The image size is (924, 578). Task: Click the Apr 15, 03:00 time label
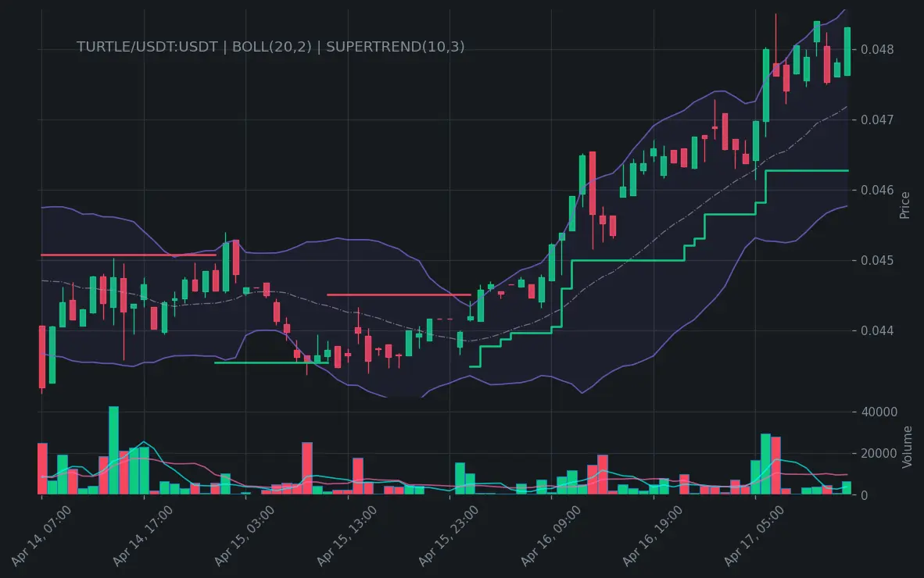245,535
